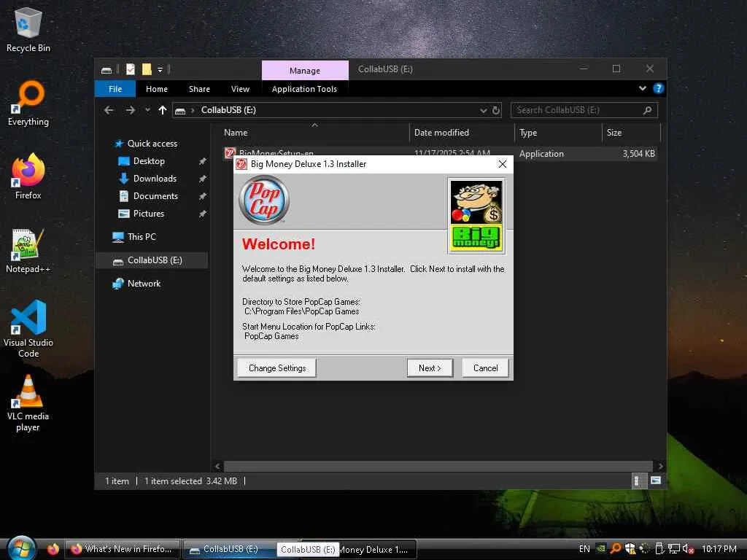Go back in Explorer navigation
The height and width of the screenshot is (560, 747).
coord(109,111)
